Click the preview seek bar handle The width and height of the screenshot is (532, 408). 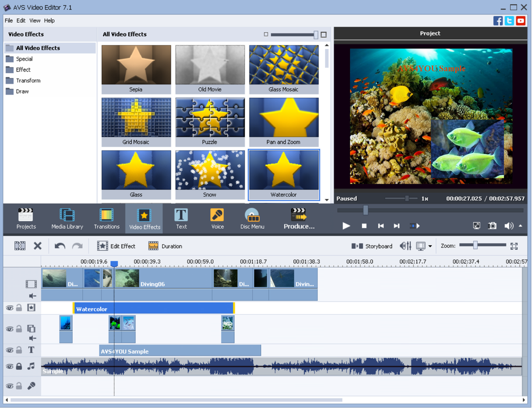[x=365, y=210]
